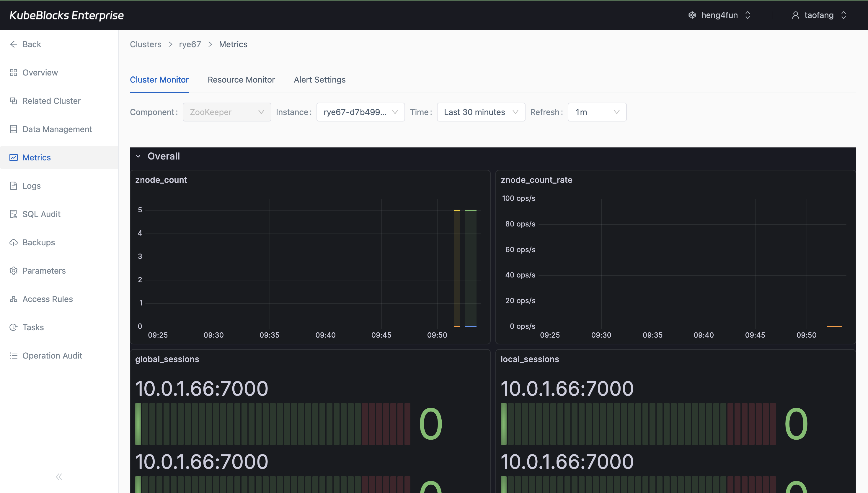Open the Instance selector dropdown
This screenshot has width=868, height=493.
360,112
